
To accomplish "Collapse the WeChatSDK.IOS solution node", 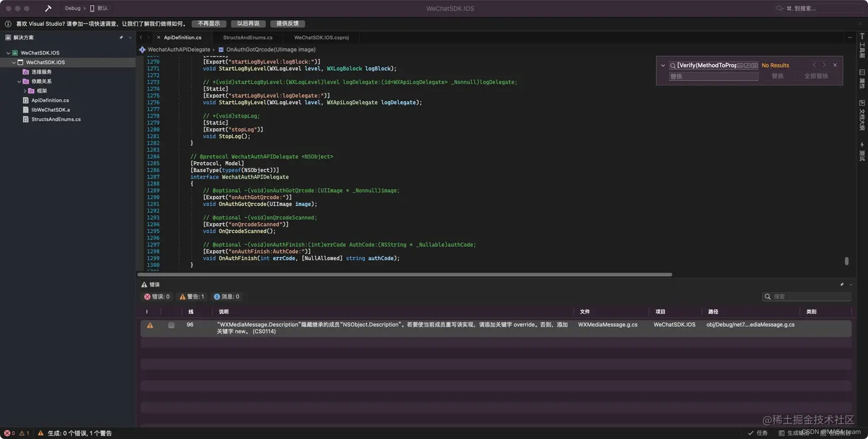I will click(8, 53).
